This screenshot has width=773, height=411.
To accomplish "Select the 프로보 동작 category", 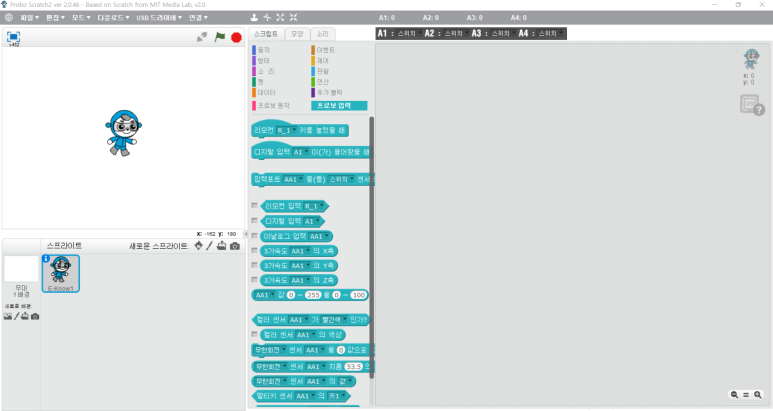I will tap(271, 105).
